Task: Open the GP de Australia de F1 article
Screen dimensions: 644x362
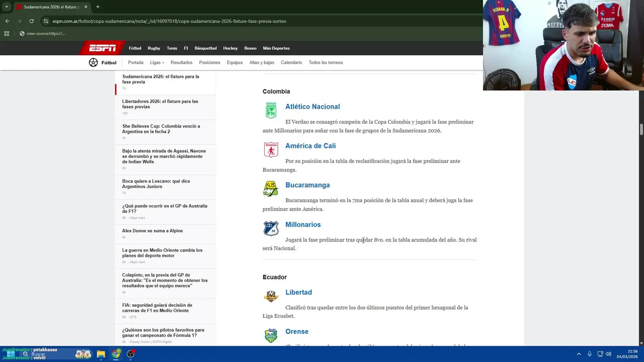Action: (x=165, y=209)
